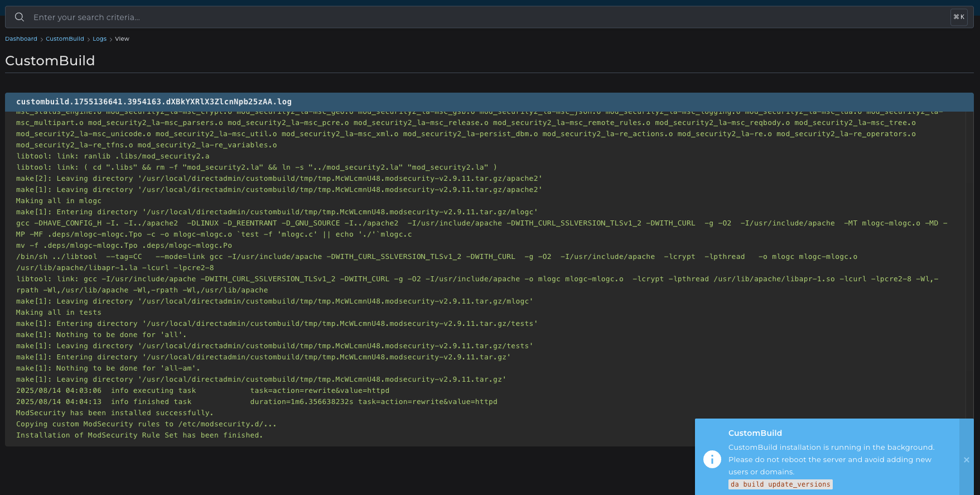Click the View breadcrumb text
The height and width of the screenshot is (495, 980).
coord(122,39)
